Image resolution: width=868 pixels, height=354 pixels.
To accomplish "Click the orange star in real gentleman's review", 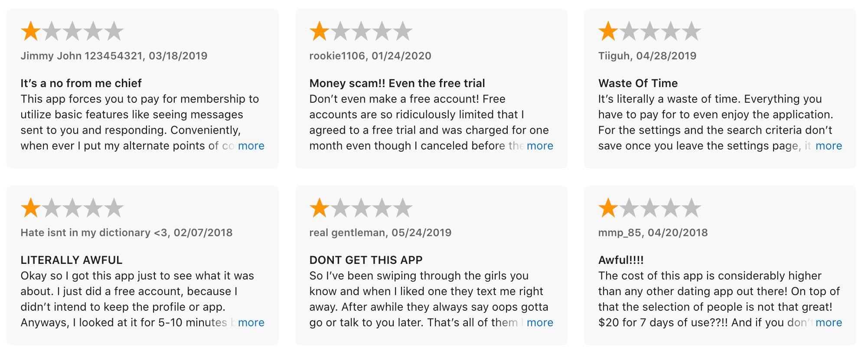I will tap(320, 208).
